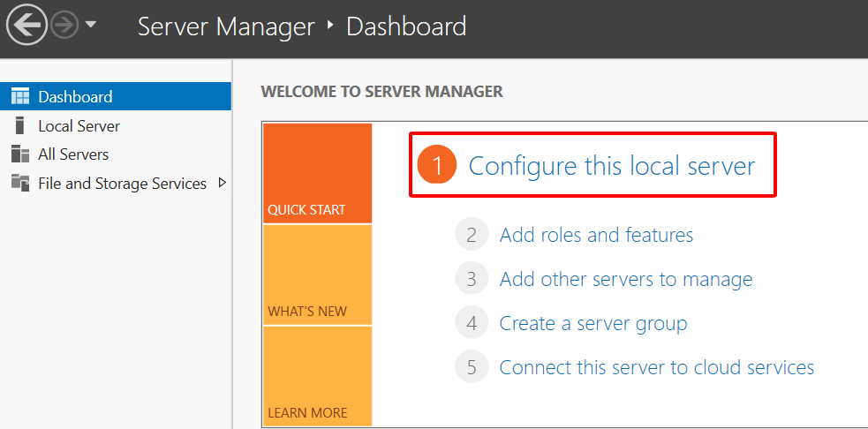Switch to the WHAT'S NEW tile
Viewport: 868px width, 429px height.
click(x=317, y=275)
